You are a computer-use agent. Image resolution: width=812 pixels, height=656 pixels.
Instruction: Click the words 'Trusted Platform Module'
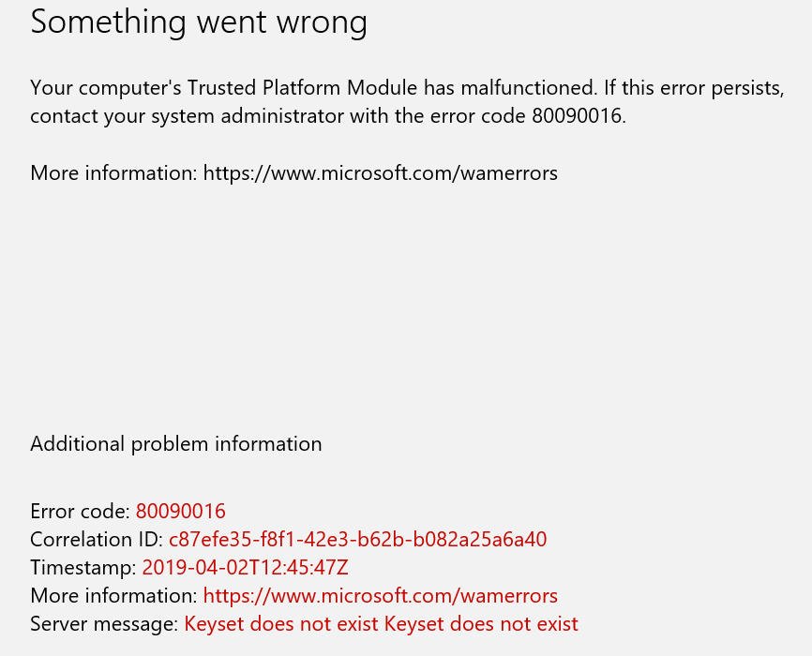pyautogui.click(x=301, y=88)
